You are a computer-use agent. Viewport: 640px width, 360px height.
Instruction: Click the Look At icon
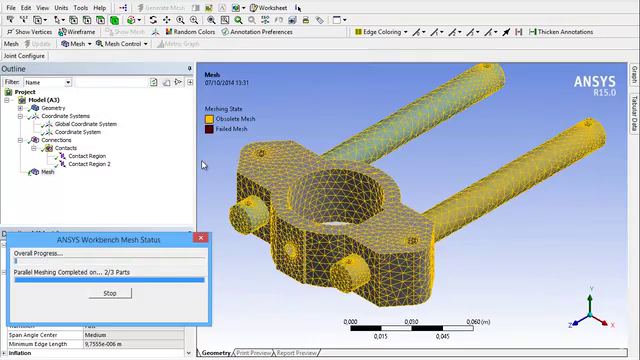coord(278,20)
